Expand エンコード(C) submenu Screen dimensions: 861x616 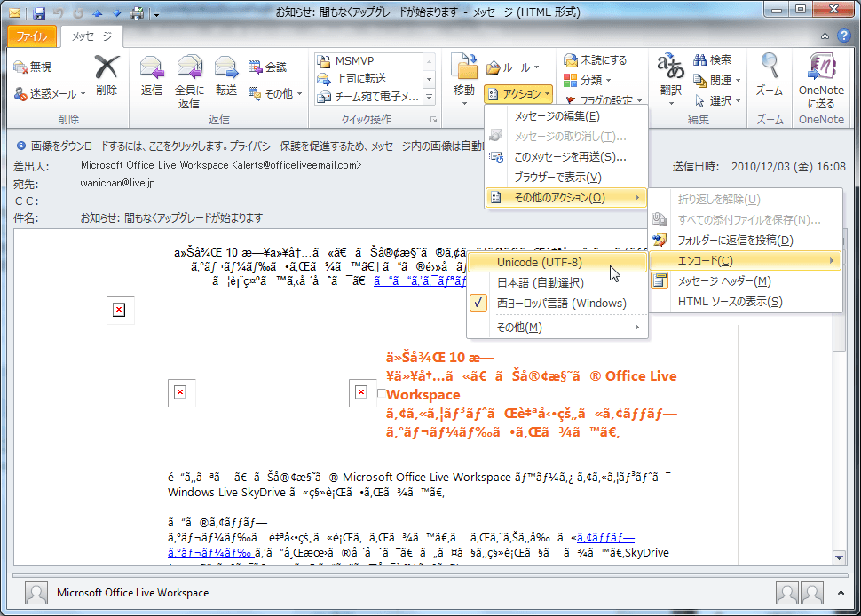pos(745,261)
